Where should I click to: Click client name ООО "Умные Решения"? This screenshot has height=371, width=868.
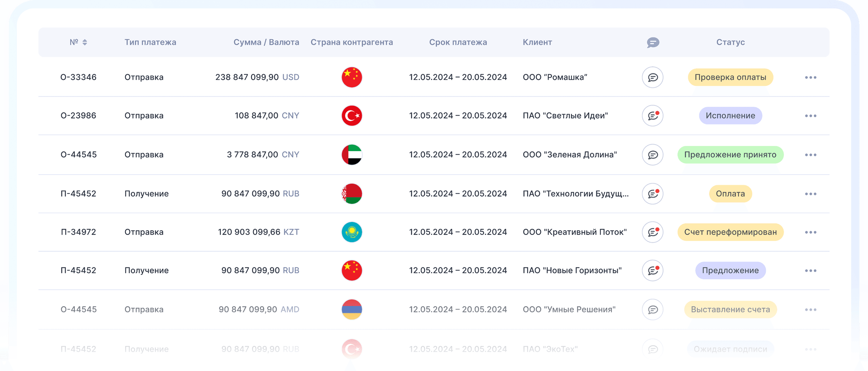tap(569, 310)
